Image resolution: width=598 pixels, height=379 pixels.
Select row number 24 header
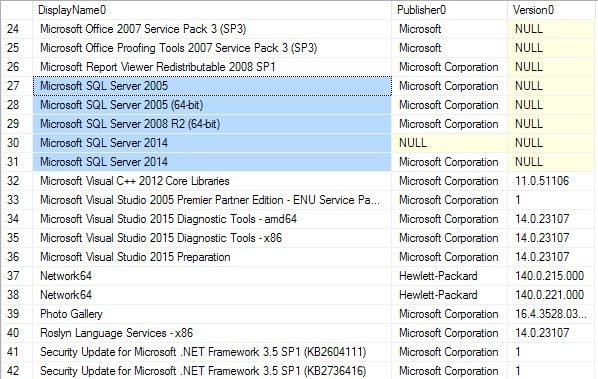[16, 29]
